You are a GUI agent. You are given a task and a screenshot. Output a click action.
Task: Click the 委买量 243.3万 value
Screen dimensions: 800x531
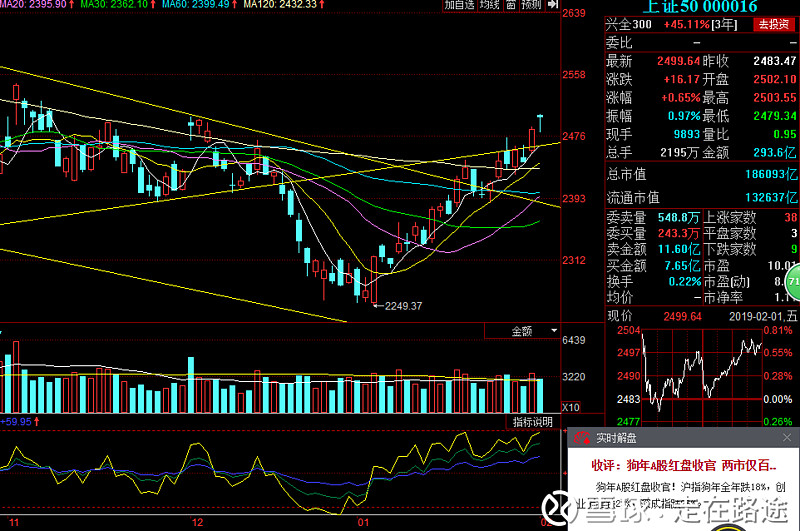tap(678, 234)
